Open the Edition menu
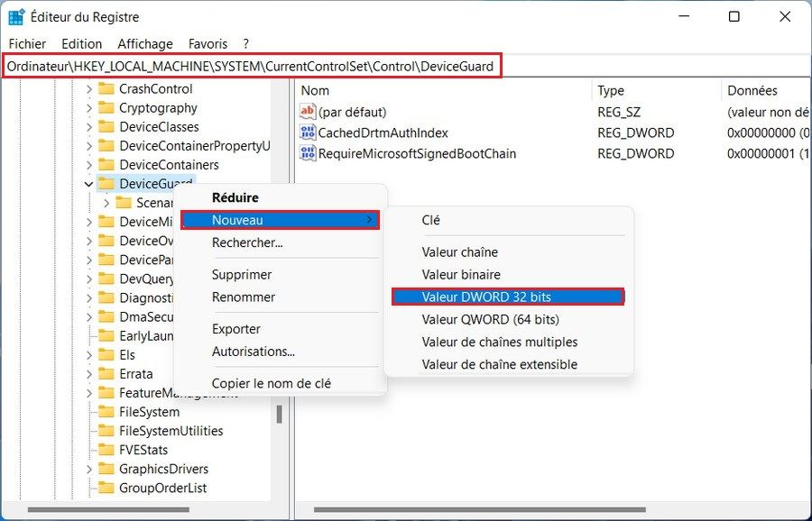The image size is (812, 521). click(x=81, y=44)
